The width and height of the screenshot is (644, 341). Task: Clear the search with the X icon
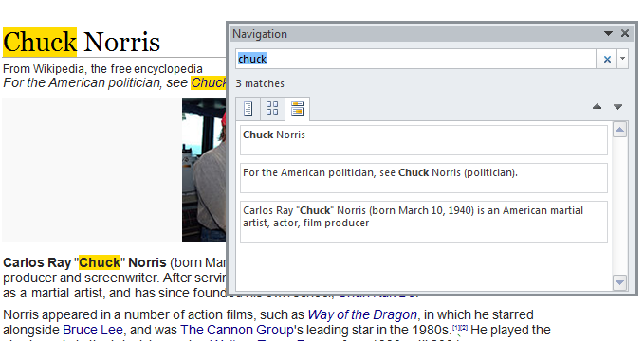pyautogui.click(x=607, y=59)
